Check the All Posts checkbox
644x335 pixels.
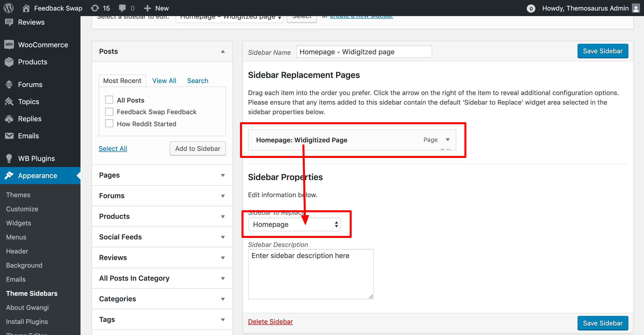(109, 100)
